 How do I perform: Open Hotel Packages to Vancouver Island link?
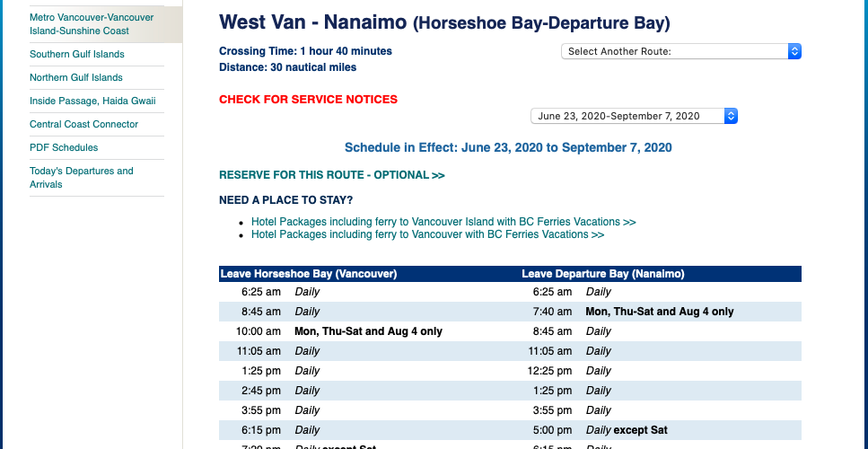coord(443,222)
